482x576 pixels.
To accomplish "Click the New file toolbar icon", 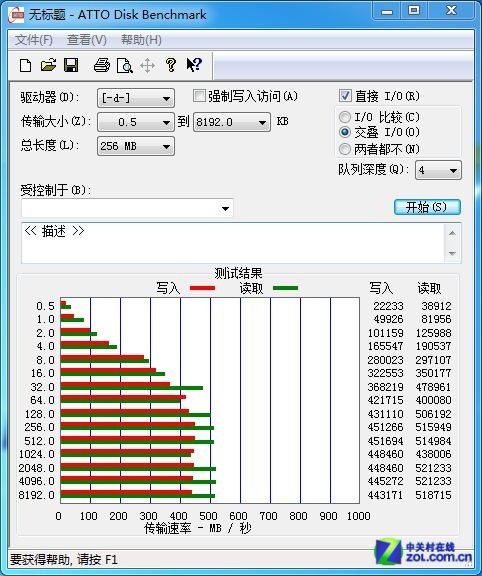I will [x=25, y=66].
